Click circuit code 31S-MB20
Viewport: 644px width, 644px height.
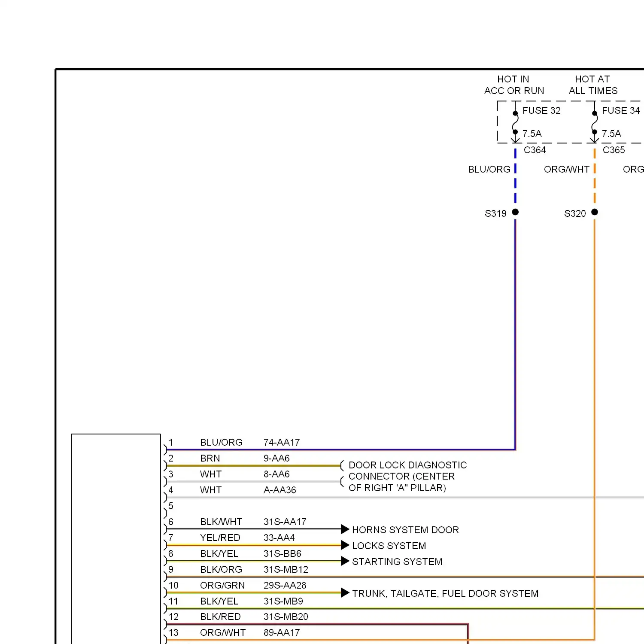click(286, 617)
